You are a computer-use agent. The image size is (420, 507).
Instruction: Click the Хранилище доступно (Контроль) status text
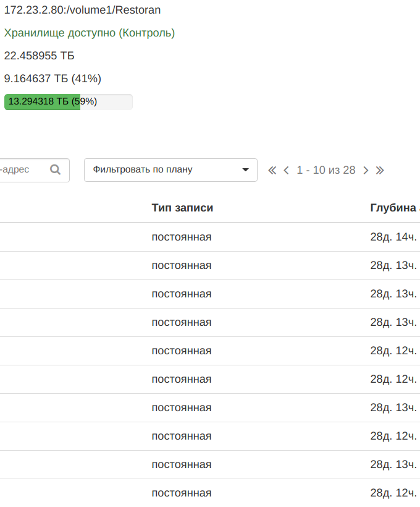[x=90, y=33]
